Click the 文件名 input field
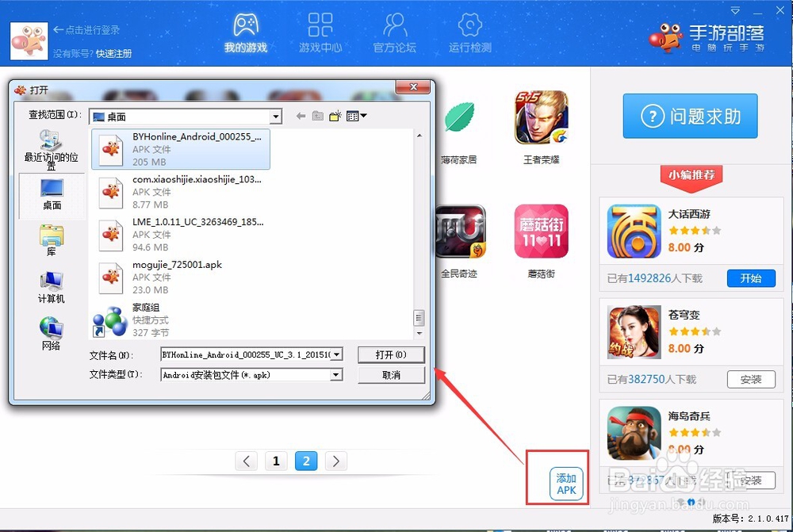 pyautogui.click(x=246, y=354)
